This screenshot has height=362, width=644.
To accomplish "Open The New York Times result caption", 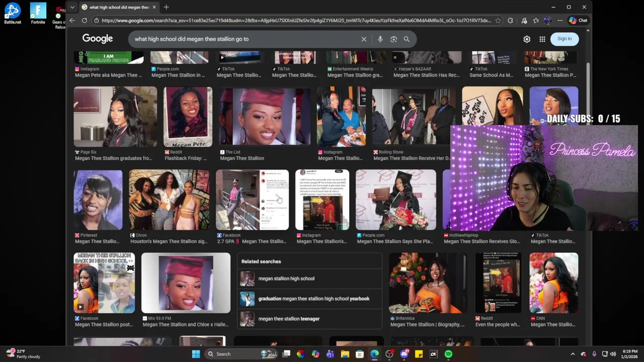I will (550, 75).
